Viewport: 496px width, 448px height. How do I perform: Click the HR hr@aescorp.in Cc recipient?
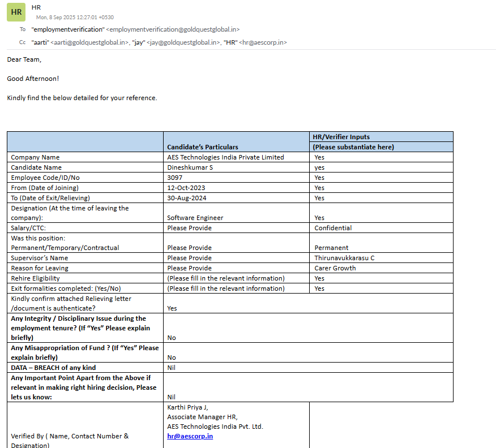[x=255, y=42]
